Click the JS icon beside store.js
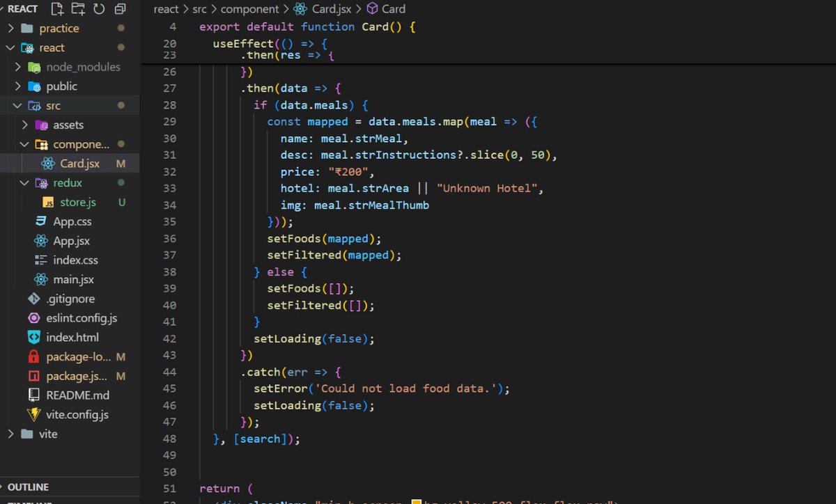The width and height of the screenshot is (836, 504). pos(48,203)
